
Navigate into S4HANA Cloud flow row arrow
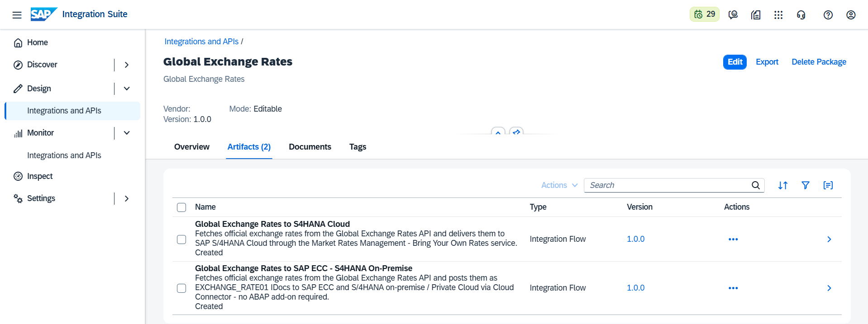[829, 239]
